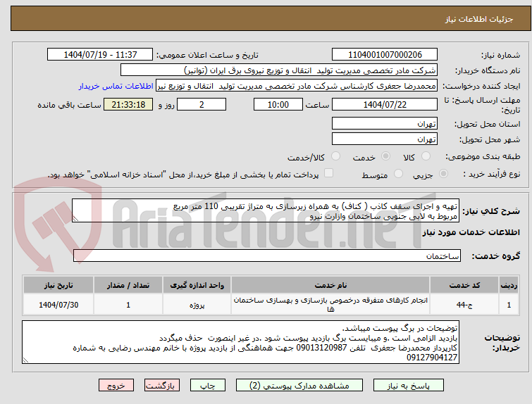Screen dimensions: 532x404
Task: Click the ساعت باقی مانده label
Action: coord(69,105)
